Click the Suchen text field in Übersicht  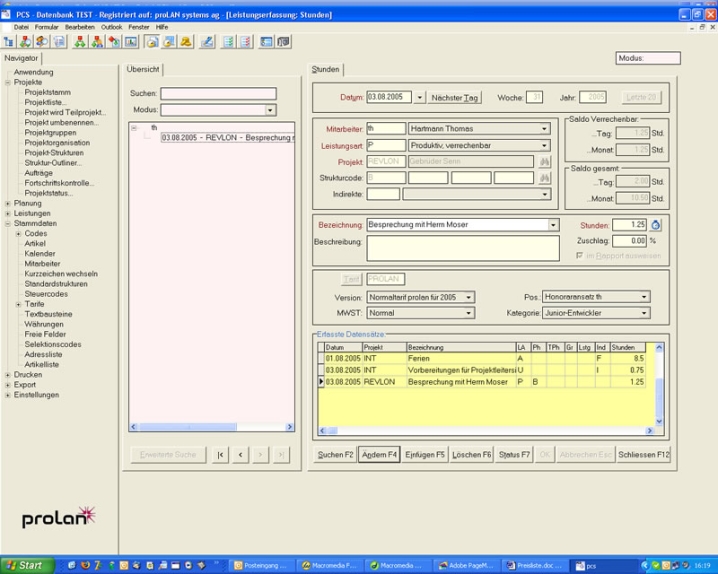(218, 94)
